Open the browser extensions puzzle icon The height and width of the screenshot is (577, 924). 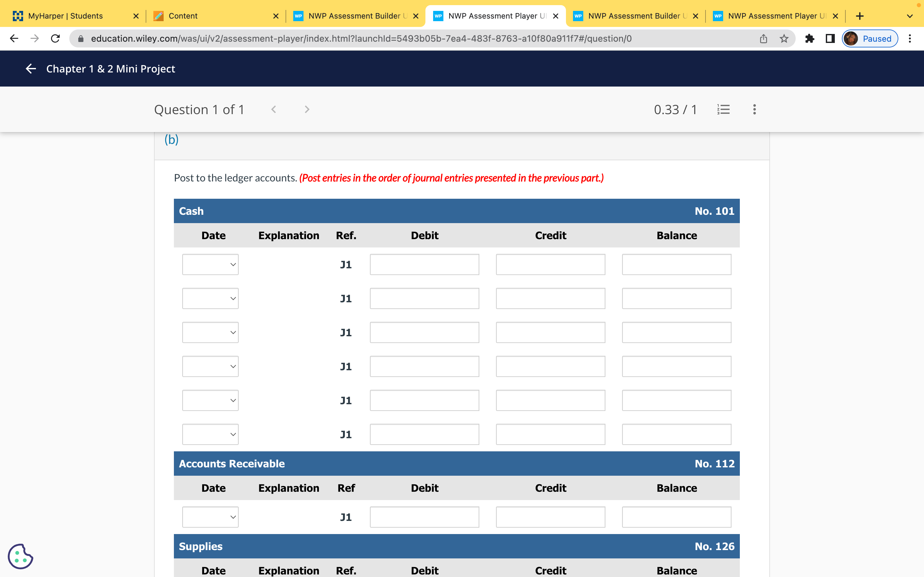[x=810, y=38]
